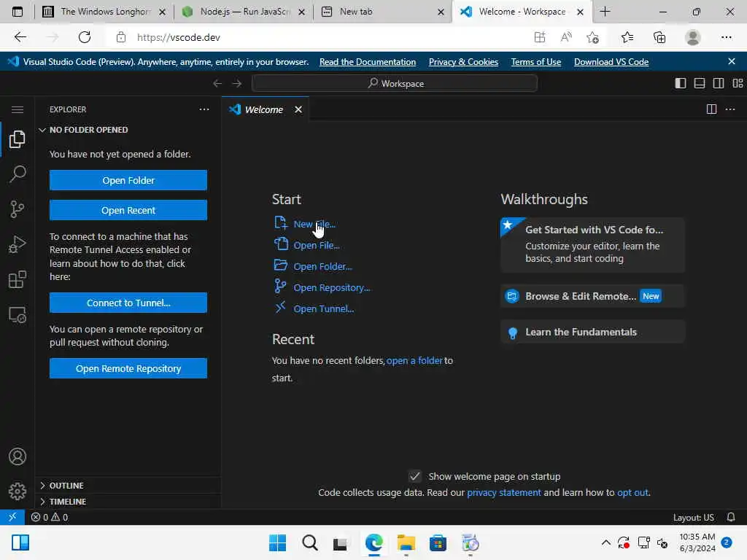Open a new browser tab with plus
The height and width of the screenshot is (560, 747).
[x=605, y=12]
